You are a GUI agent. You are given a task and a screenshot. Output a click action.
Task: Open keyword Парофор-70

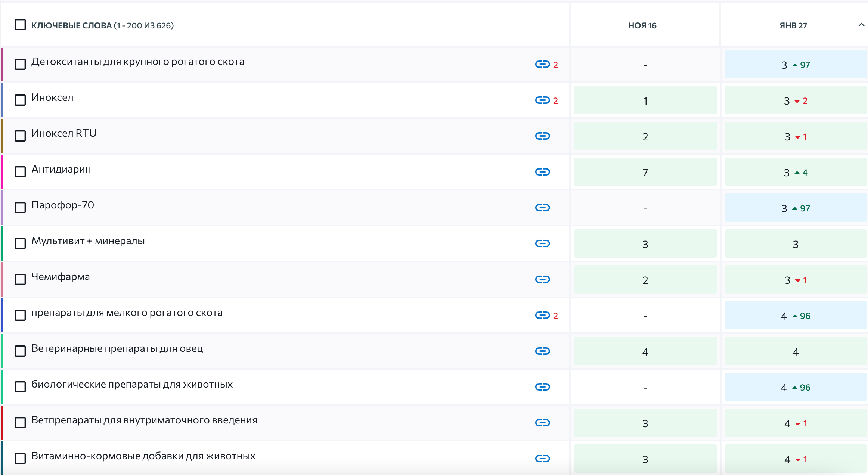[x=63, y=205]
